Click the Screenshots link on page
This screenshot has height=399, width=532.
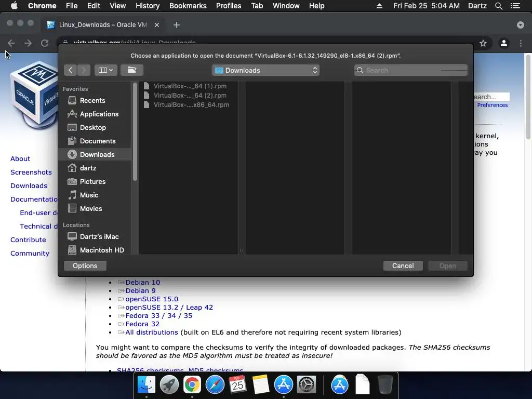31,172
